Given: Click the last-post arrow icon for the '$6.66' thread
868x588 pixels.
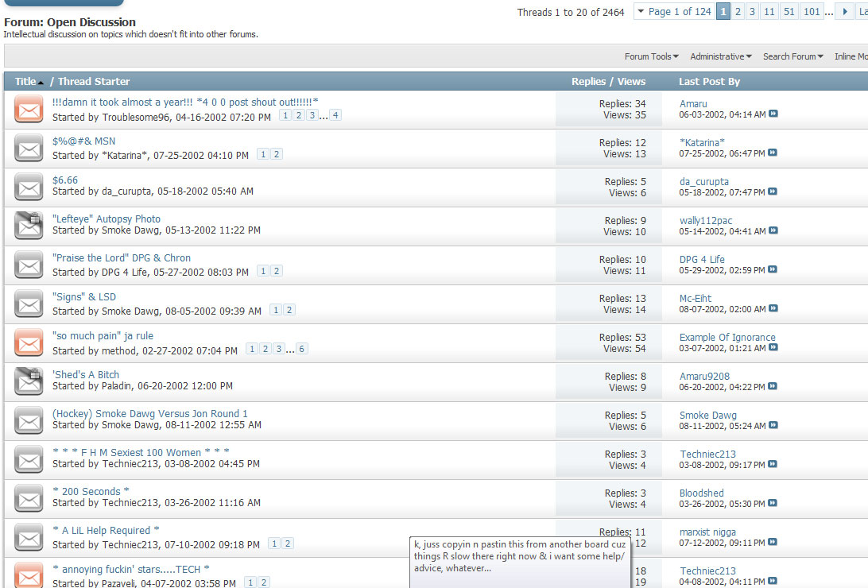Looking at the screenshot, I should (773, 192).
